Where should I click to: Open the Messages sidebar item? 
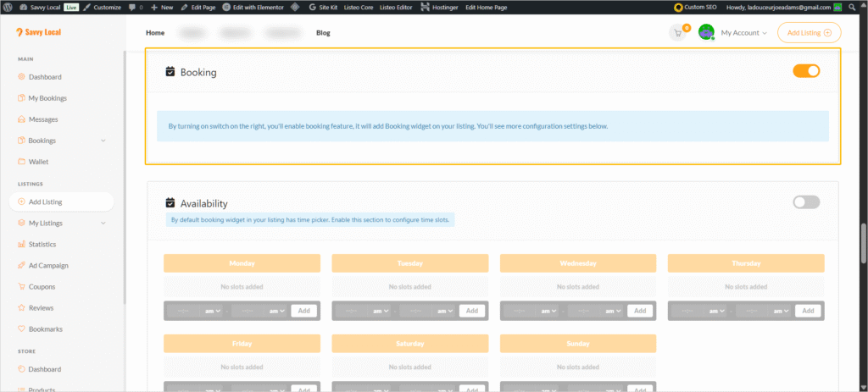(x=42, y=119)
